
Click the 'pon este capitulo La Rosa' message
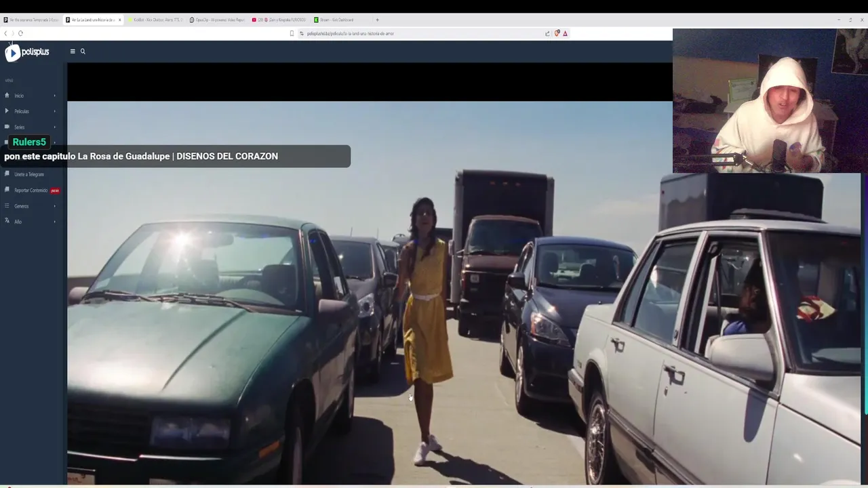pos(141,156)
